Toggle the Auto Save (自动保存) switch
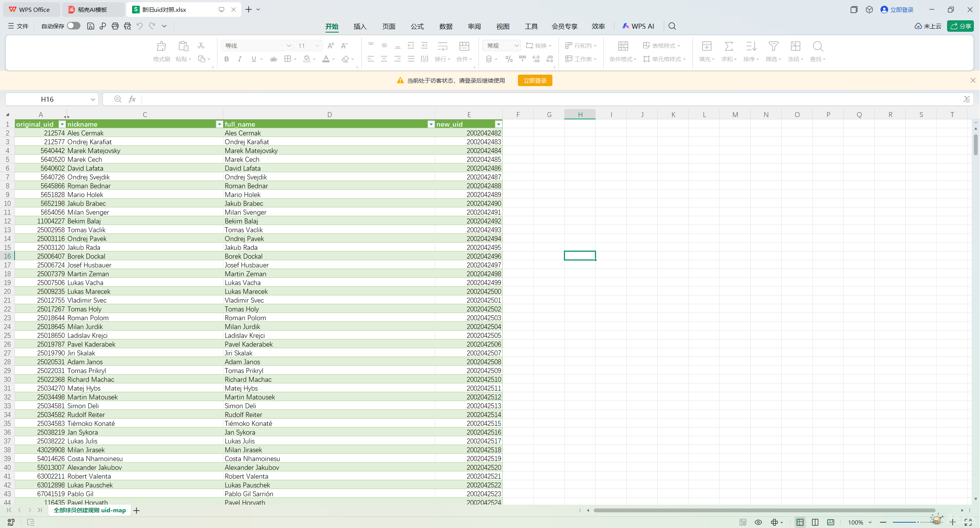This screenshot has height=528, width=980. [x=73, y=26]
